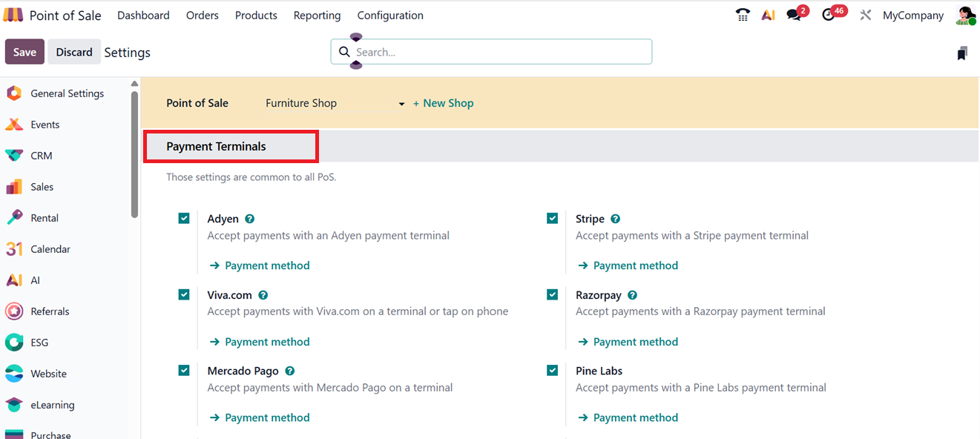980x439 pixels.
Task: Click the debug tools wrench icon
Action: (865, 15)
